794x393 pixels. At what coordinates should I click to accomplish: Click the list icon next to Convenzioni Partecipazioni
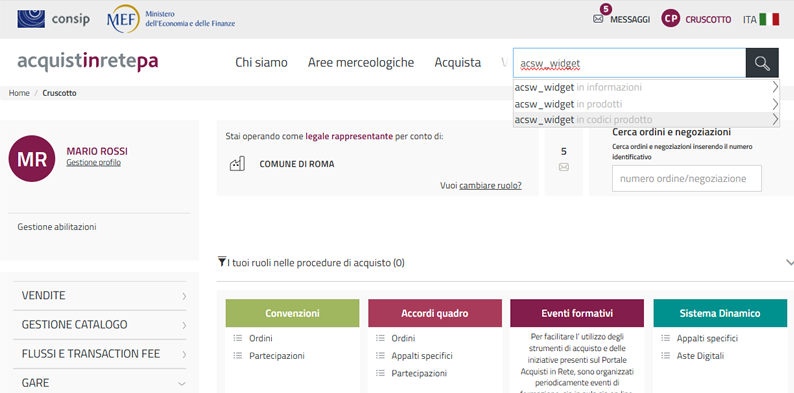(x=238, y=356)
